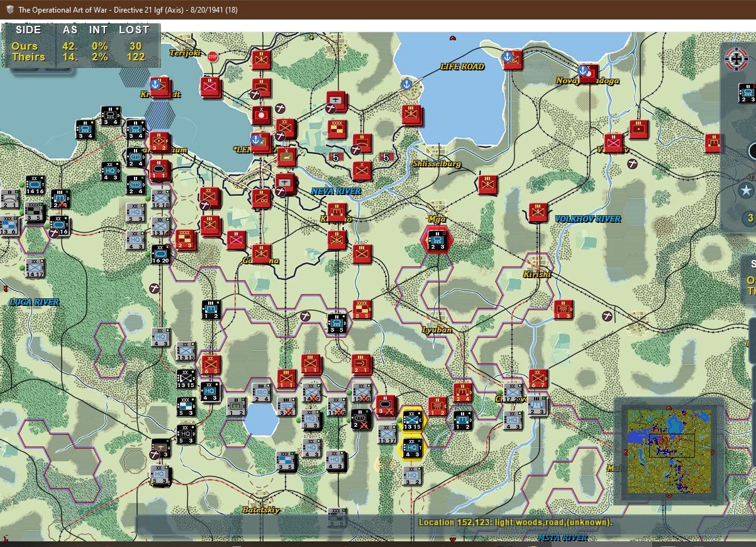Image resolution: width=756 pixels, height=547 pixels.
Task: Select the German infantry counter 15-17
Action: pyautogui.click(x=387, y=434)
